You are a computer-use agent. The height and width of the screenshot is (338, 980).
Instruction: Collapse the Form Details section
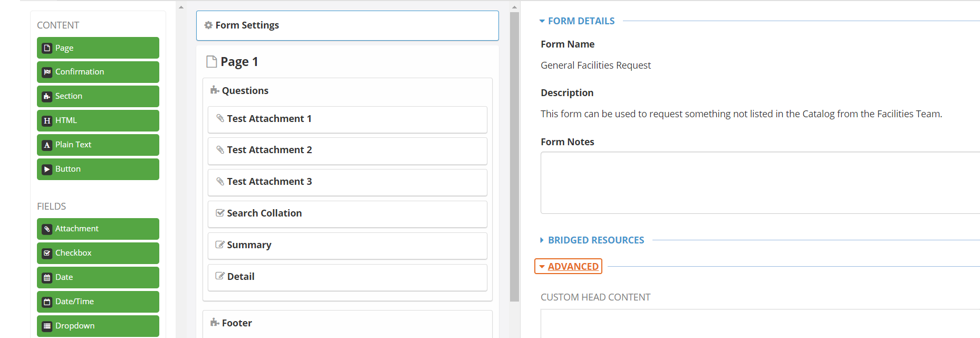click(577, 21)
